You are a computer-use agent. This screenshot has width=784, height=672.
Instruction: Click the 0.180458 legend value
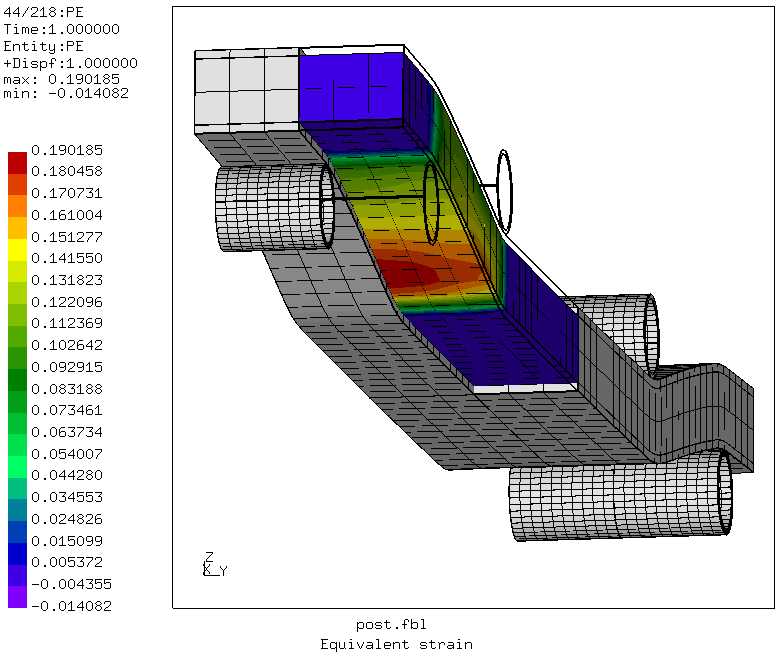click(67, 171)
